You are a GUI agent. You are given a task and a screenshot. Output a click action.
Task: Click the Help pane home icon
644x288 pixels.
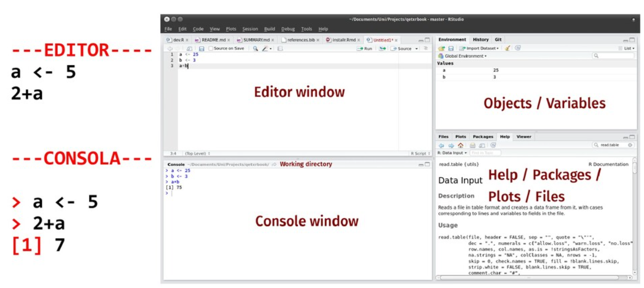461,145
